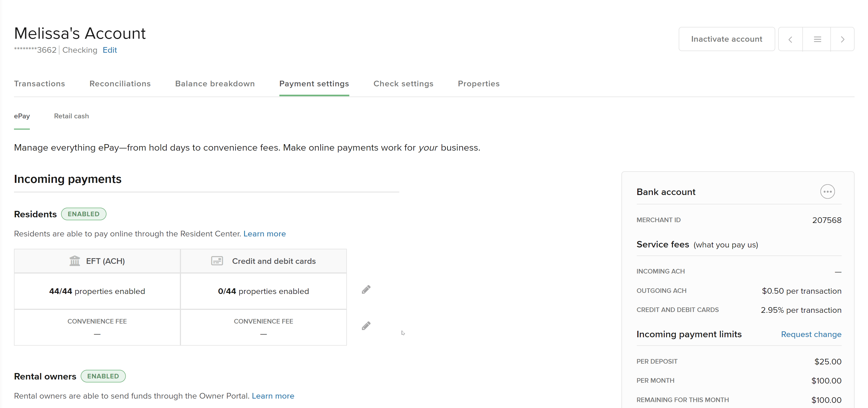This screenshot has width=868, height=408.
Task: Switch to the Retail cash sub-tab
Action: pyautogui.click(x=72, y=116)
